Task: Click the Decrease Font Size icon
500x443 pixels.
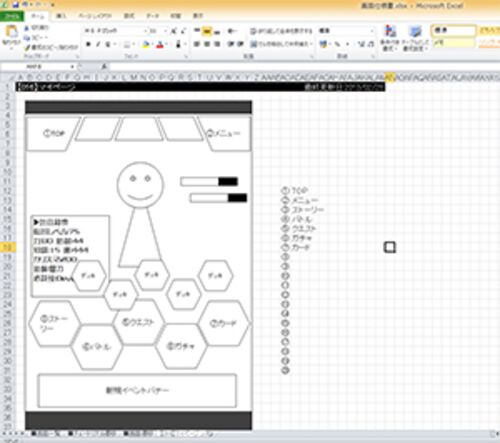Action: click(183, 31)
